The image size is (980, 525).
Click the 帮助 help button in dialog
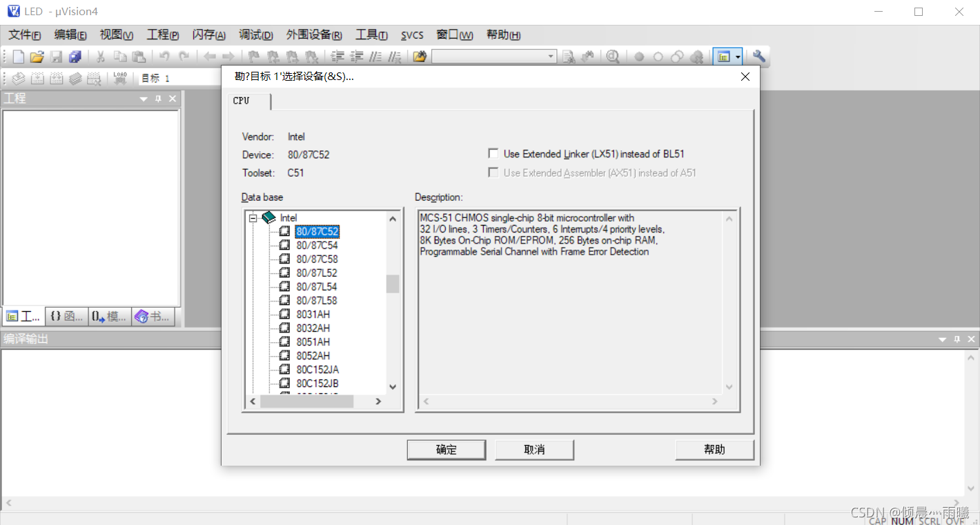(x=715, y=450)
